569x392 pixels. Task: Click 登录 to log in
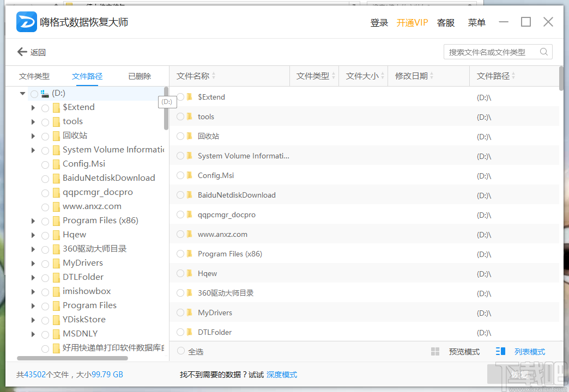[x=379, y=22]
